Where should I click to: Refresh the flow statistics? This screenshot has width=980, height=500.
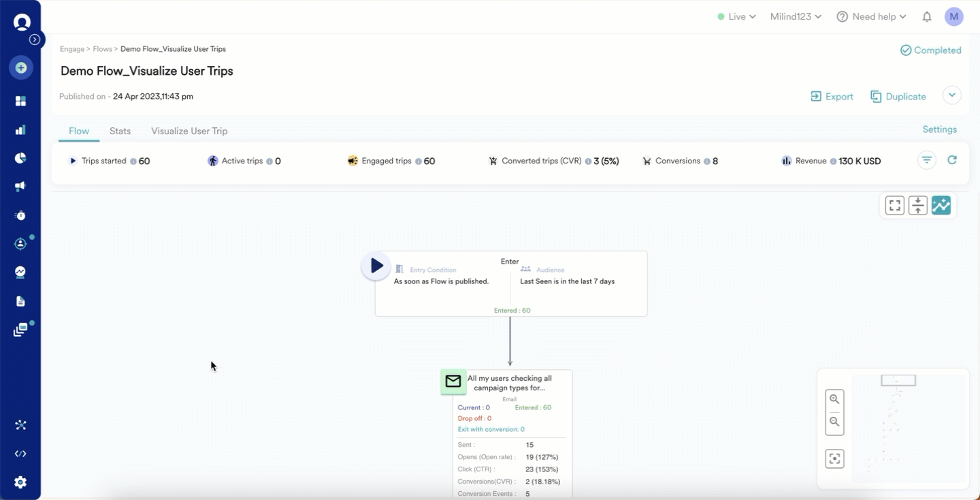[952, 160]
